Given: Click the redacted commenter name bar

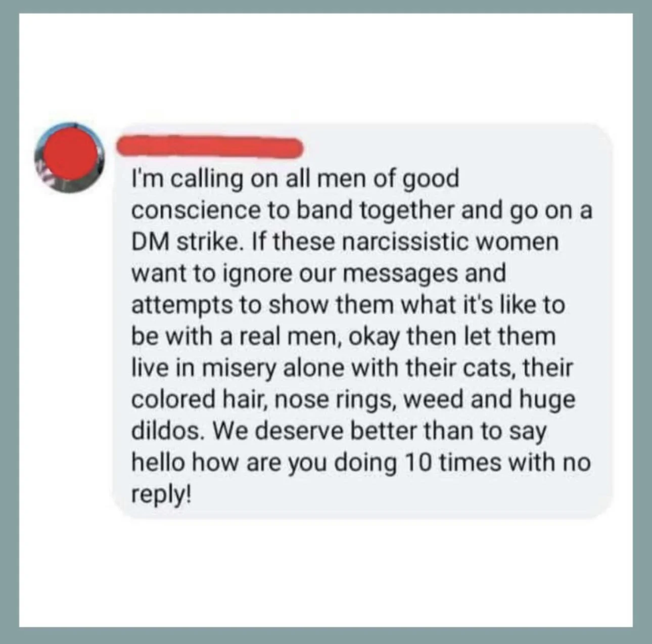Looking at the screenshot, I should [209, 146].
